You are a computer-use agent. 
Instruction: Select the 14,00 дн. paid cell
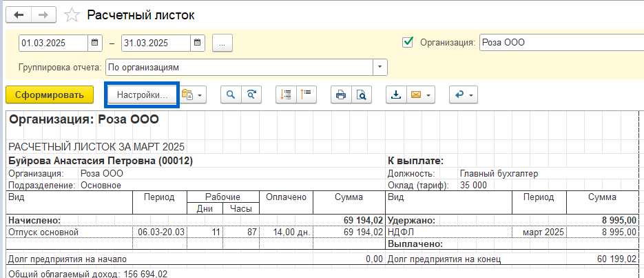pos(287,232)
